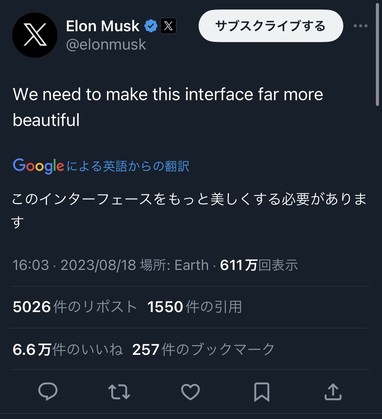Click the 611万回表示 view count

pyautogui.click(x=259, y=265)
